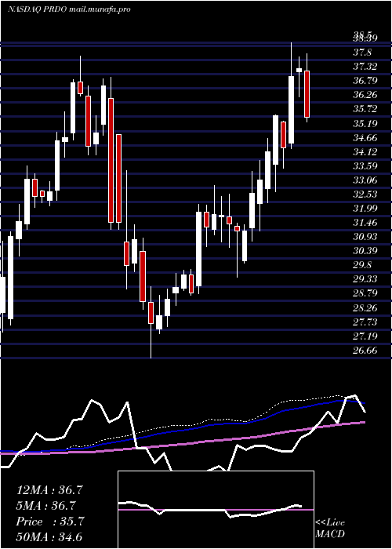Click the 12MA : 36.7 indicator value
This screenshot has width=392, height=549.
(49, 490)
